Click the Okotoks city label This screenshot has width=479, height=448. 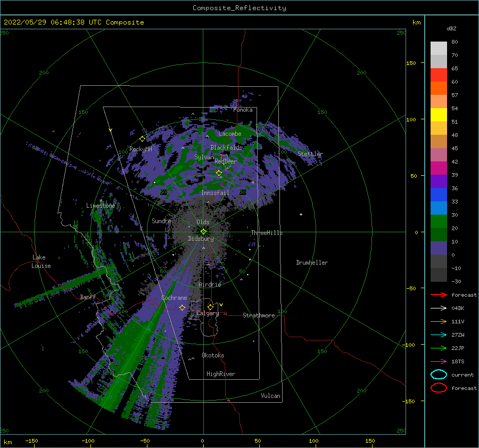coord(213,355)
